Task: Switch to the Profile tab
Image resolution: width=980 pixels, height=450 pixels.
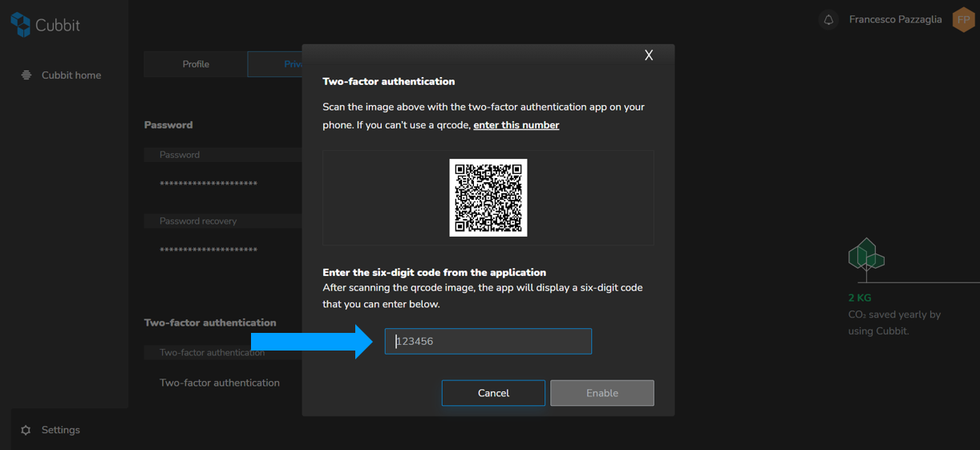Action: point(196,64)
